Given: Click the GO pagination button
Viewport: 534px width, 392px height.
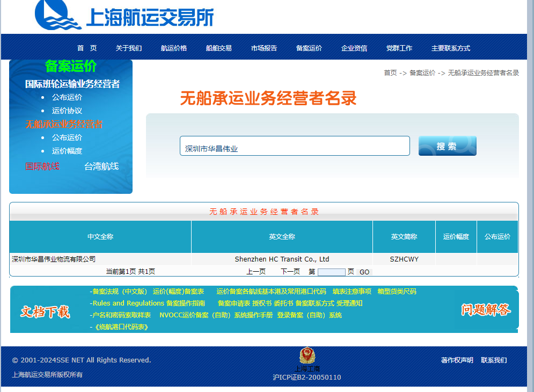Looking at the screenshot, I should coord(364,272).
